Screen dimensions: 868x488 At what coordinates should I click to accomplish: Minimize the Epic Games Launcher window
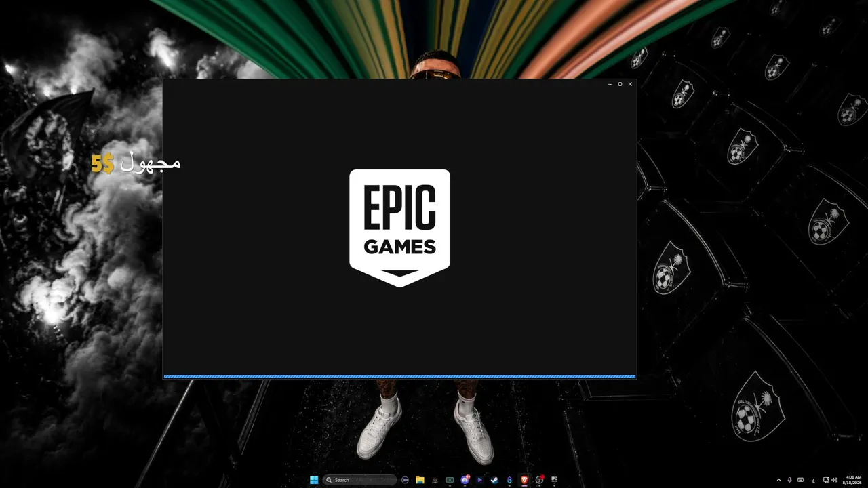pos(610,84)
